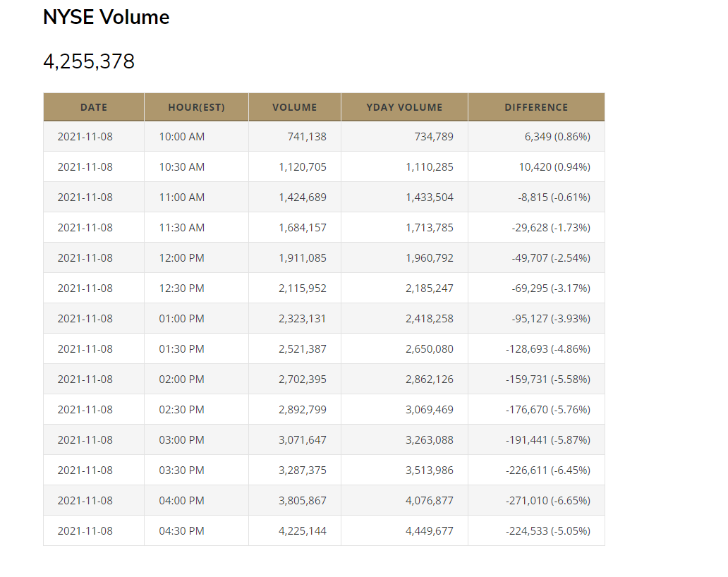
Task: Click the VOLUME column header
Action: (295, 107)
